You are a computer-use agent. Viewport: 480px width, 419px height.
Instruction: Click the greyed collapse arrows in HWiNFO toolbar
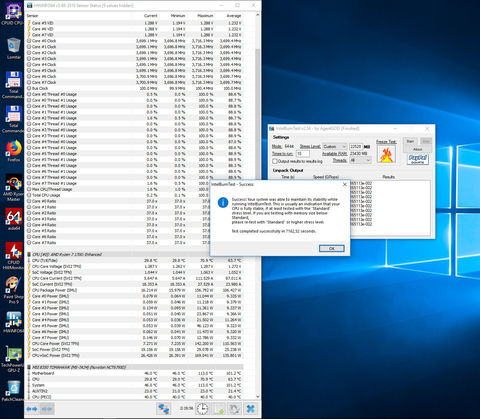pyautogui.click(x=47, y=409)
